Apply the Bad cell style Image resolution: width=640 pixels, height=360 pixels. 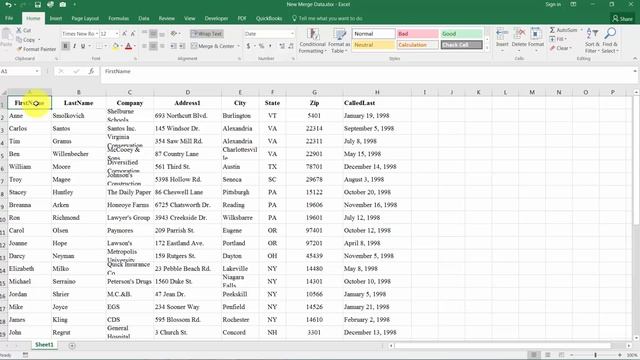pyautogui.click(x=418, y=34)
